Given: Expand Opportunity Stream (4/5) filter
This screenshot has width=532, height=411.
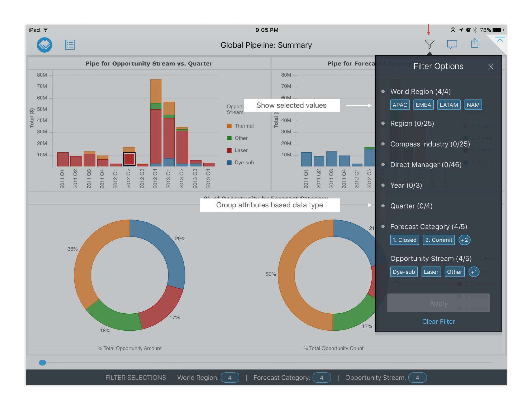Looking at the screenshot, I should [x=431, y=259].
